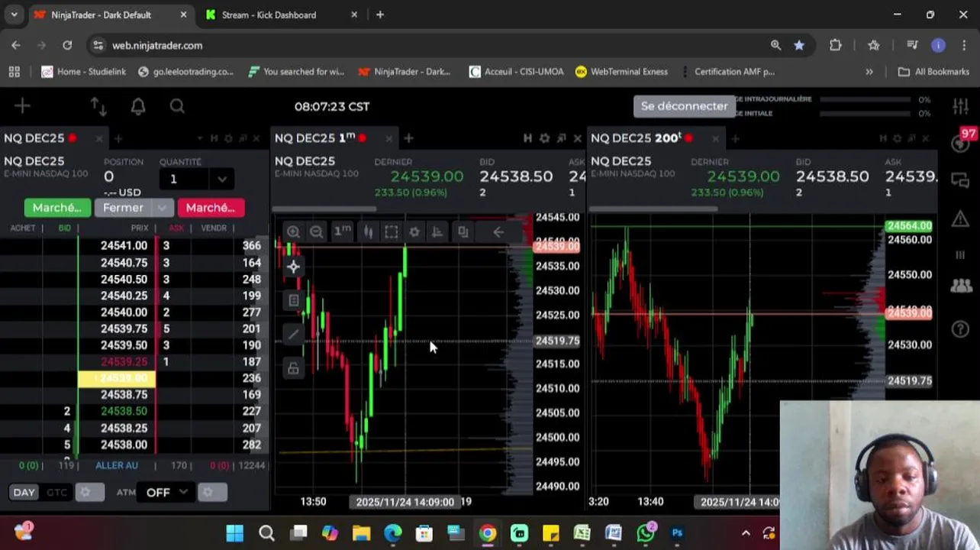Image resolution: width=980 pixels, height=550 pixels.
Task: Open the orders up-down arrows icon
Action: 98,106
